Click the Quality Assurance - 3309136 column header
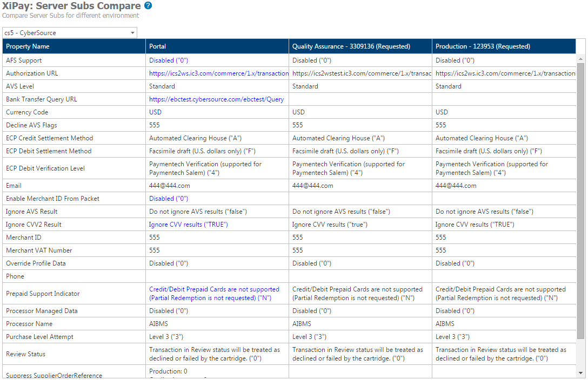This screenshot has height=380, width=588. (x=351, y=46)
